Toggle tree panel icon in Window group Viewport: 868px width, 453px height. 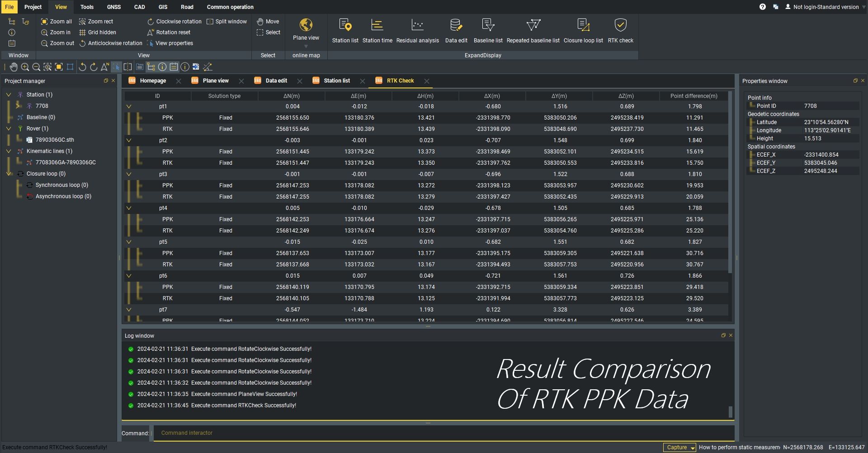(12, 21)
